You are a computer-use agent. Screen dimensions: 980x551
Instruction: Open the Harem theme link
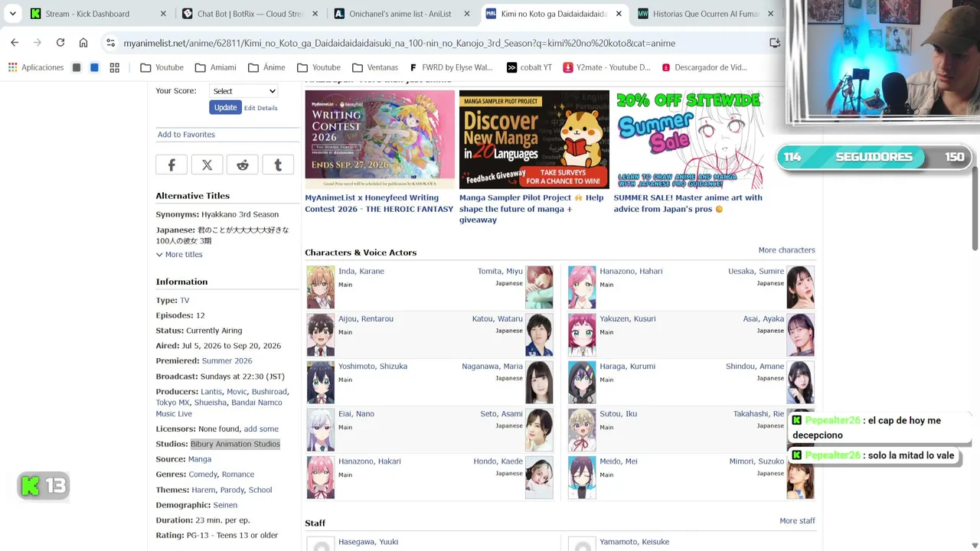204,490
